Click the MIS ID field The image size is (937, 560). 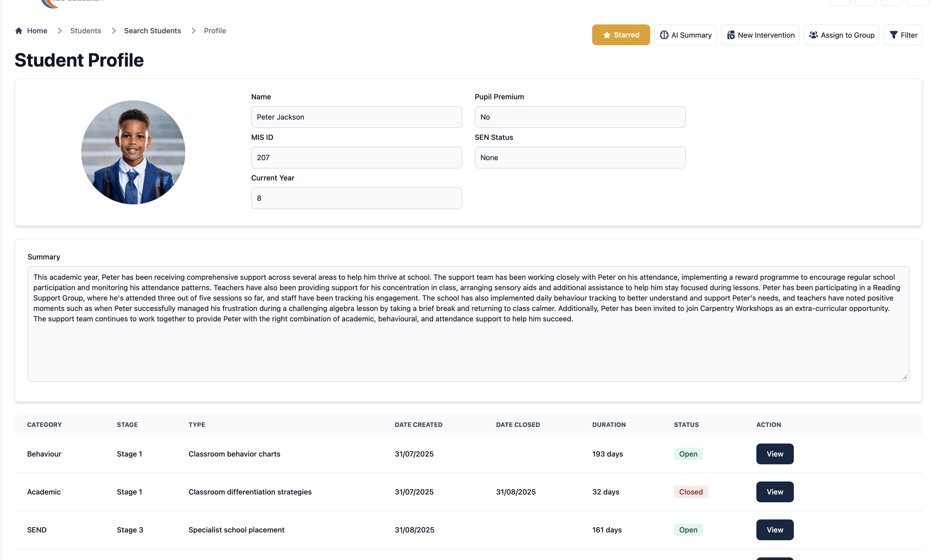pos(356,158)
